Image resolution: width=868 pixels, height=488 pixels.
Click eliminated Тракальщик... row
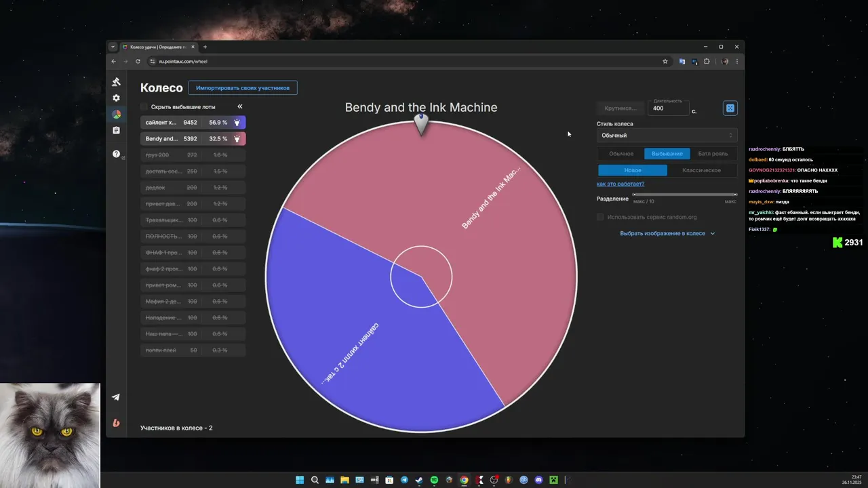193,220
